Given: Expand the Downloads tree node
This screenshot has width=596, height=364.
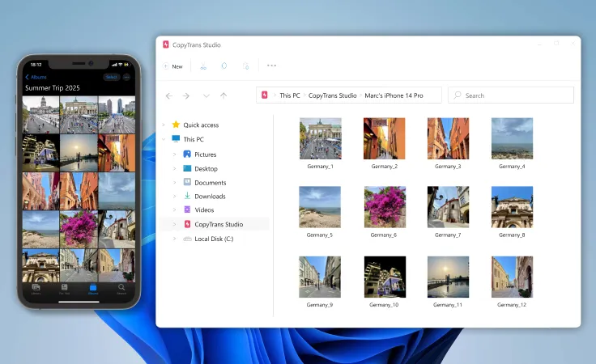Looking at the screenshot, I should pos(174,197).
